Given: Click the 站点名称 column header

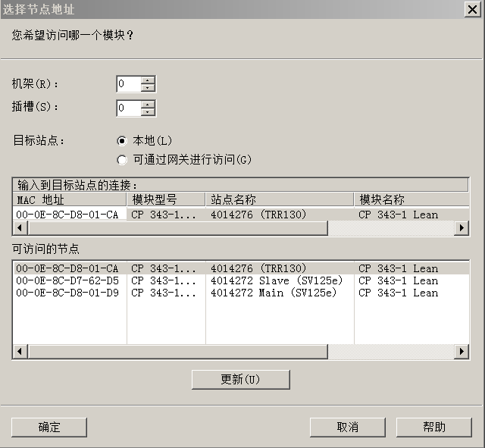Looking at the screenshot, I should 280,199.
